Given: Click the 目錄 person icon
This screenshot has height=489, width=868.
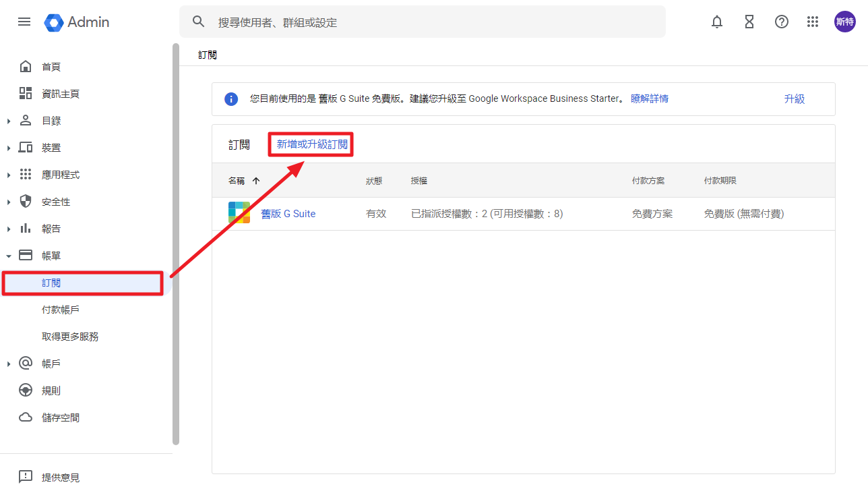Looking at the screenshot, I should [x=26, y=120].
